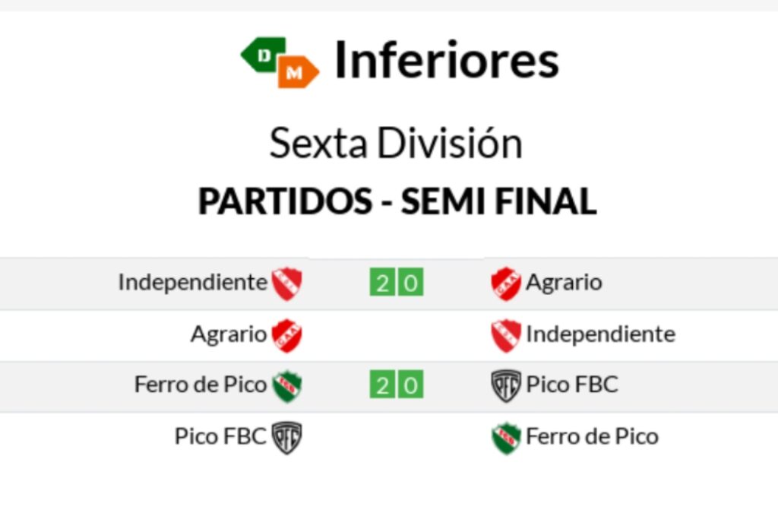
Task: Select Independiente's green score box showing 2
Action: click(382, 283)
